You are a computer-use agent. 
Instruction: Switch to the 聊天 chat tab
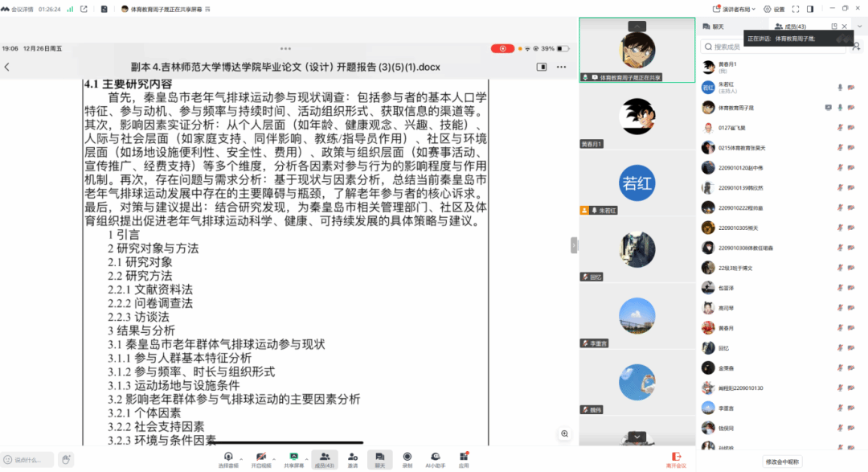tap(712, 27)
